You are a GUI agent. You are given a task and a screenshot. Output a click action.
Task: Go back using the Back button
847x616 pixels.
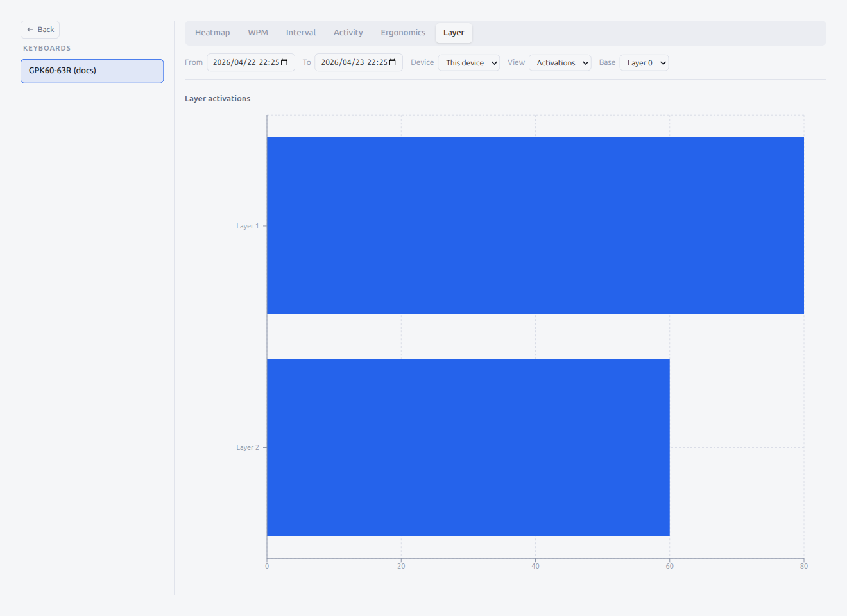tap(40, 30)
